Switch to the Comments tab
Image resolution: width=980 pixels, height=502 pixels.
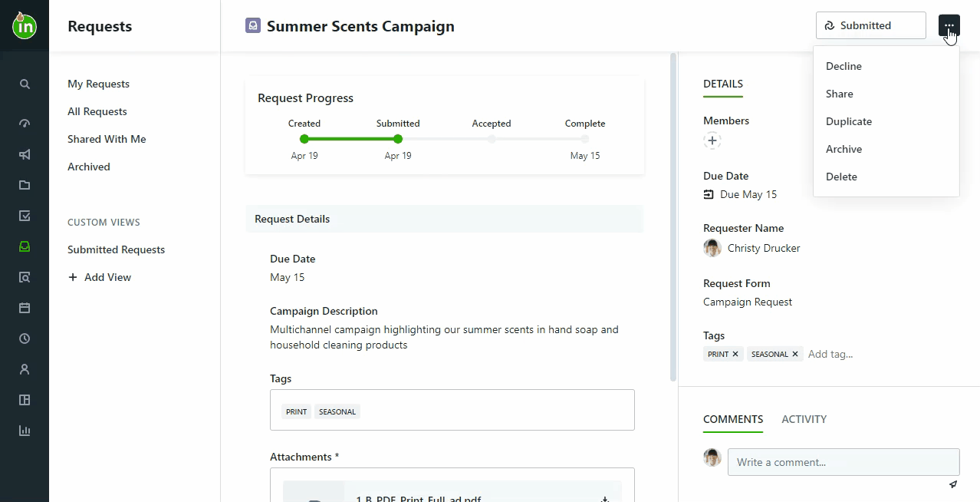point(733,419)
